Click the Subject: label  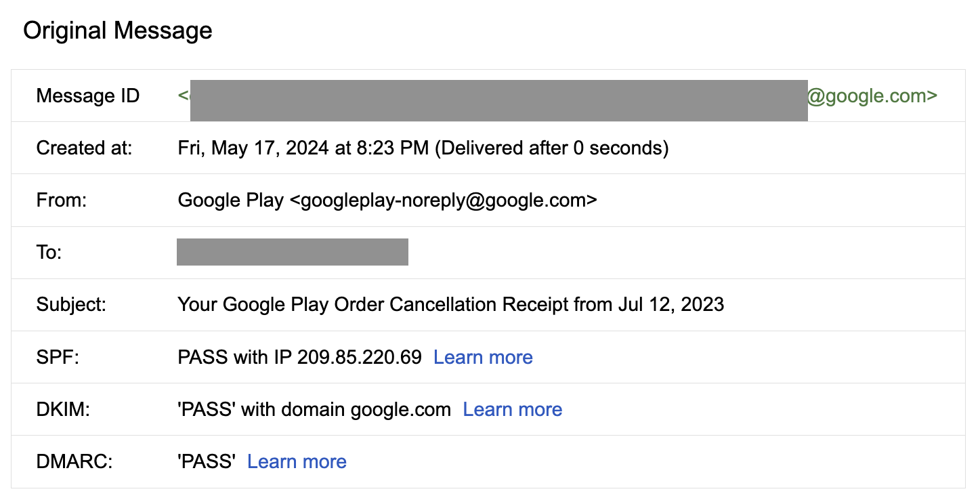(x=72, y=304)
